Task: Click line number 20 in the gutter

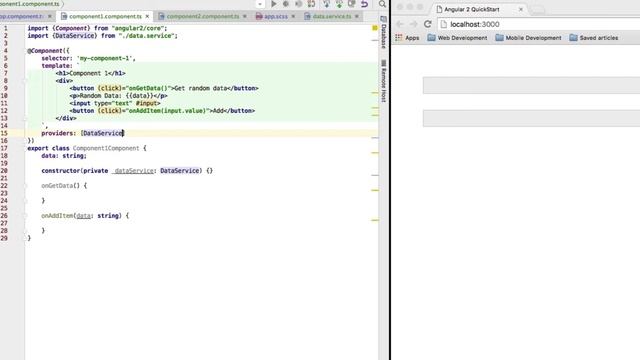Action: click(x=4, y=171)
